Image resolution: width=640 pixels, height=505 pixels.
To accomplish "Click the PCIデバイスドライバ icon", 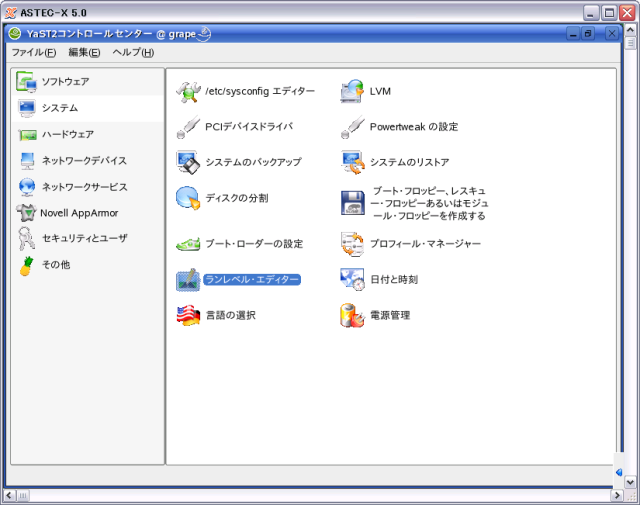I will click(188, 127).
